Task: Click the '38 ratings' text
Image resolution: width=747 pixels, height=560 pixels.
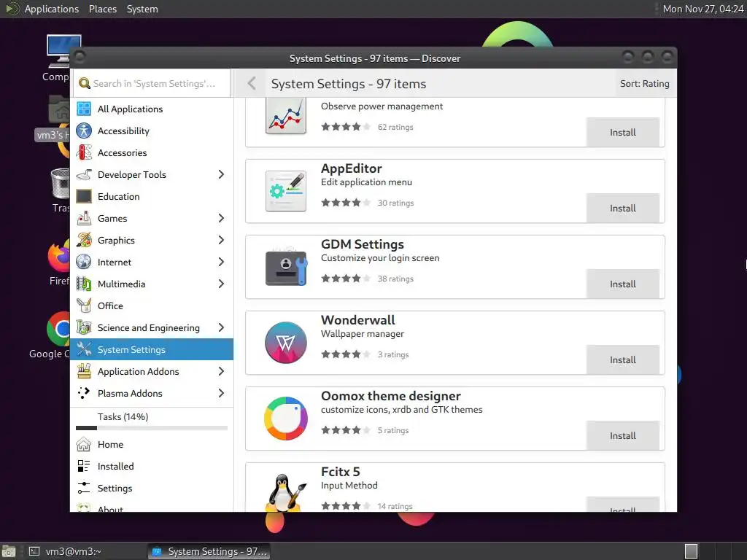Action: [395, 279]
